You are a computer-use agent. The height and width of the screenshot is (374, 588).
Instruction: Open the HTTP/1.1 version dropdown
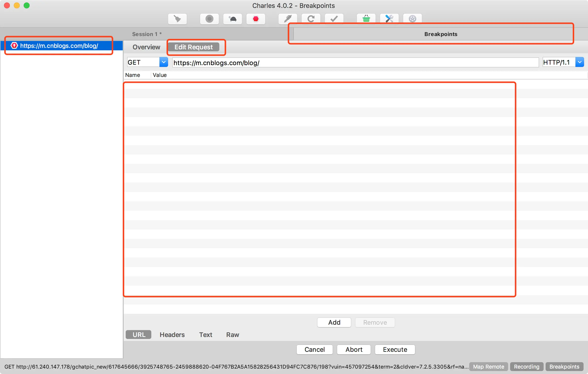click(x=579, y=62)
